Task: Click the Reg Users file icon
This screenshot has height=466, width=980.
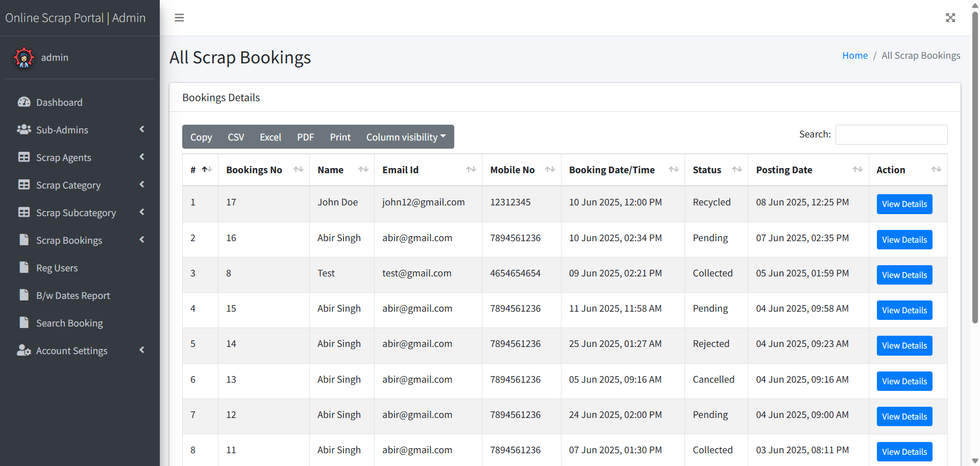Action: click(24, 268)
